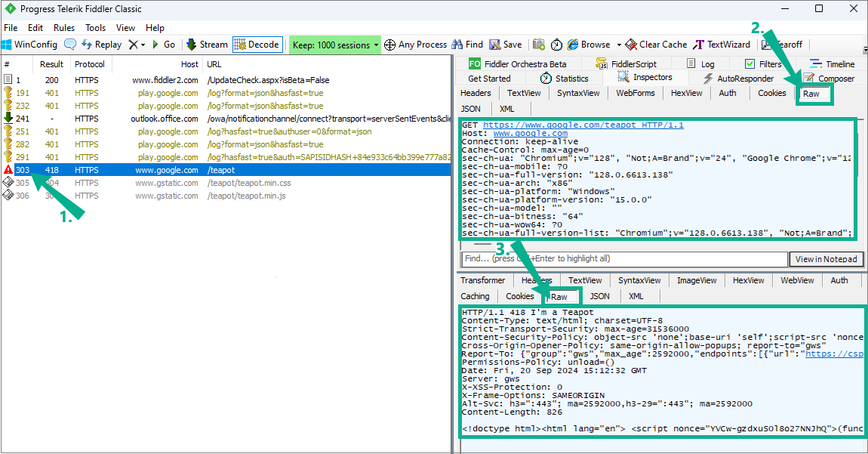Image resolution: width=868 pixels, height=454 pixels.
Task: Open the Keep: 1000 sessions dropdown
Action: (335, 45)
